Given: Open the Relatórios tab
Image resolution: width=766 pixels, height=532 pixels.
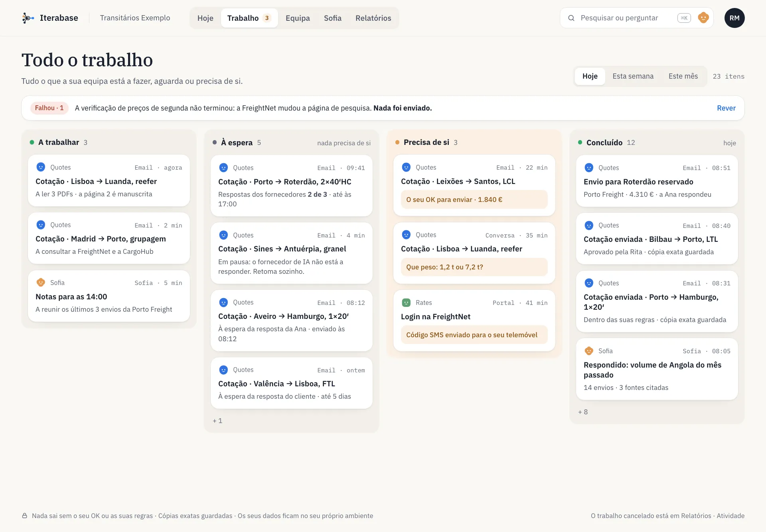Looking at the screenshot, I should point(373,18).
